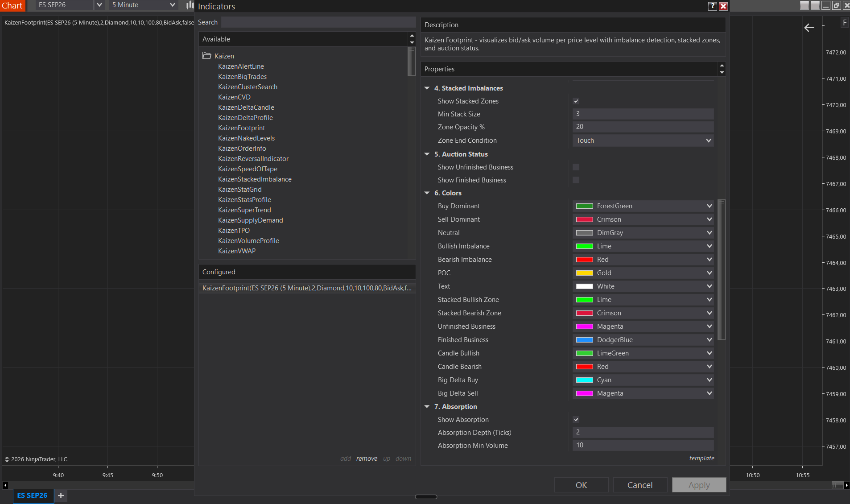This screenshot has width=850, height=504.
Task: Collapse the 4. Stacked Imbalances section
Action: [427, 88]
